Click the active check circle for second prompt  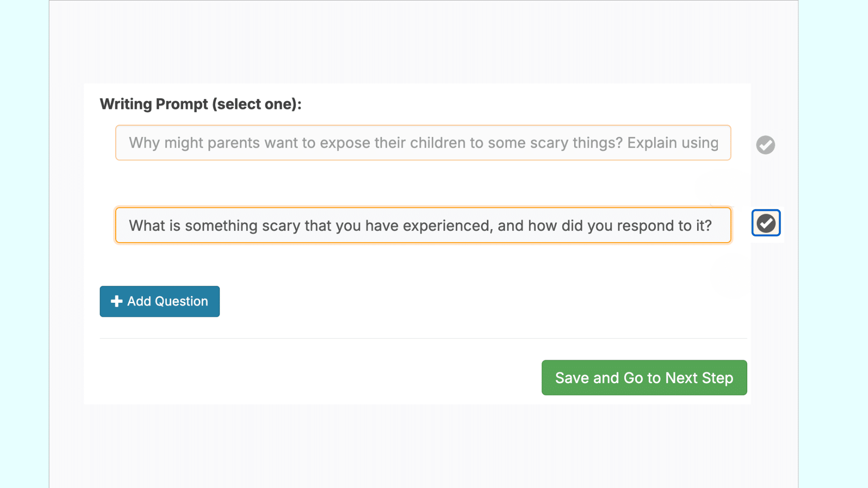tap(766, 223)
